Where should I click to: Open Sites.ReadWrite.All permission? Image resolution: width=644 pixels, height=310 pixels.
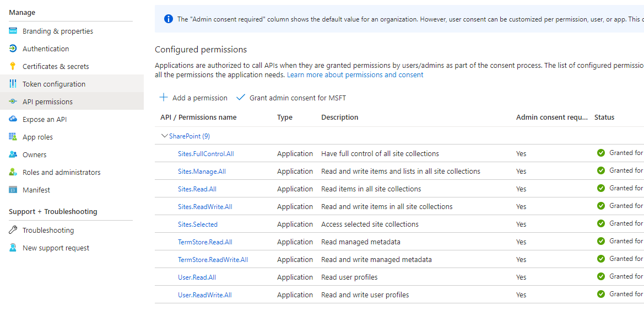pos(205,207)
